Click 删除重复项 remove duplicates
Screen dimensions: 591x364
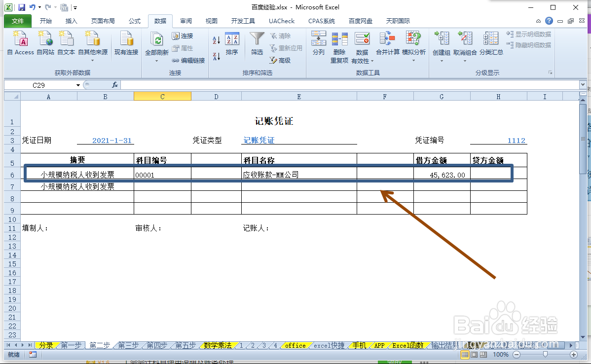(339, 47)
